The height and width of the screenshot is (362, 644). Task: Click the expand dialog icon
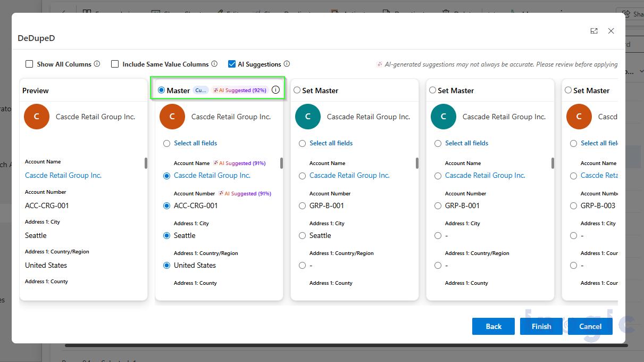pos(594,31)
